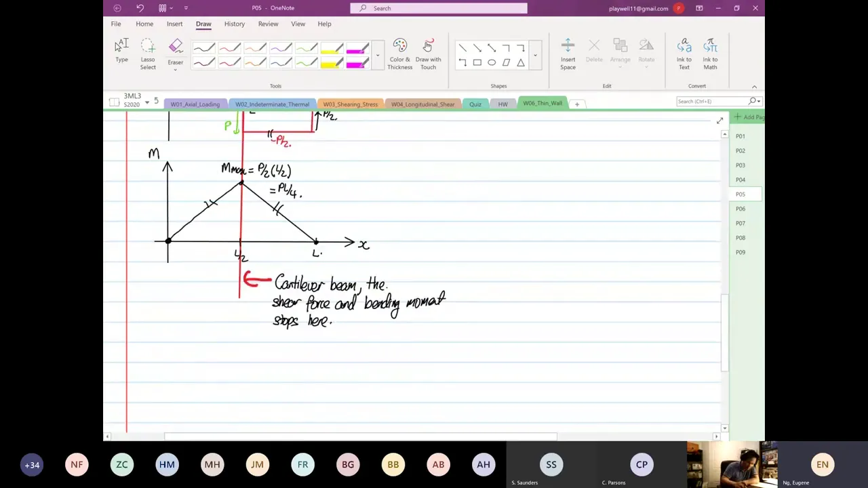Select the straight line shape

[462, 48]
